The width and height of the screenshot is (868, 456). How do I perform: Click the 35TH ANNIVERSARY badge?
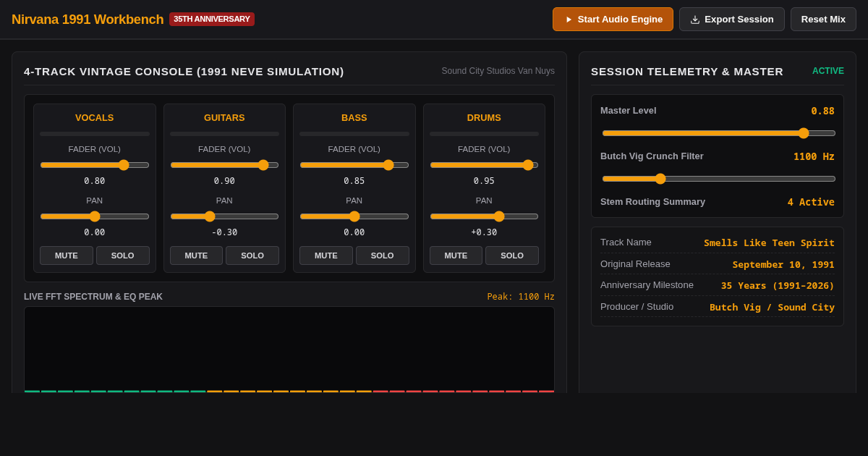click(x=212, y=20)
